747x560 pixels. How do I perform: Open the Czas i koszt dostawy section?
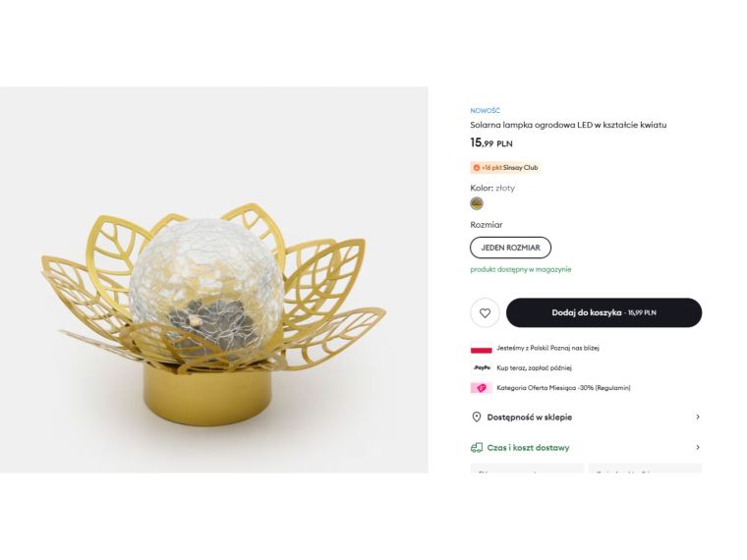(x=528, y=447)
